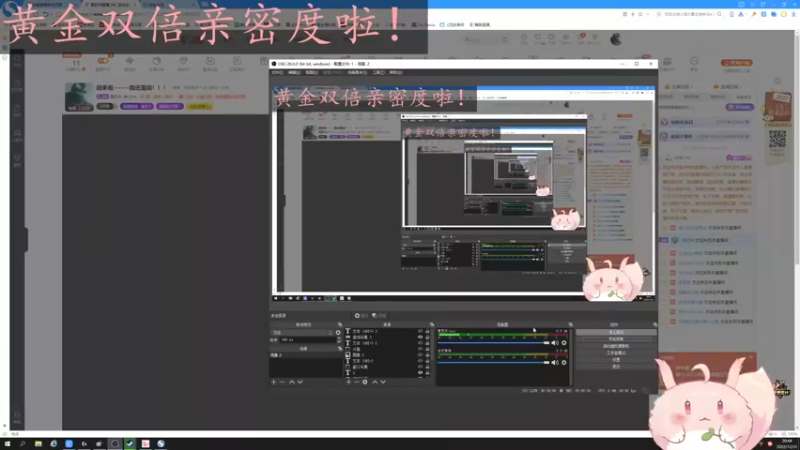Toggle visibility of the 文本 (GDI+) 3 source
Viewport: 800px width, 450px height.
(420, 331)
